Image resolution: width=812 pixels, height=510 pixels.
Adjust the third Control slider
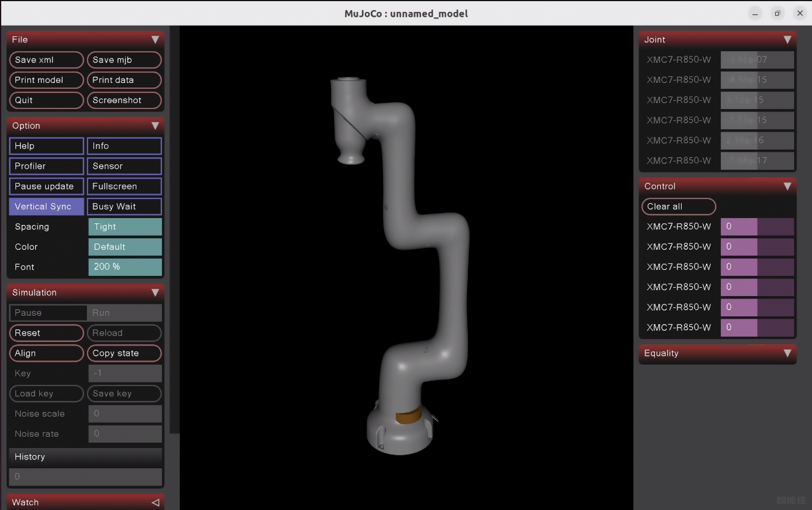pyautogui.click(x=757, y=267)
